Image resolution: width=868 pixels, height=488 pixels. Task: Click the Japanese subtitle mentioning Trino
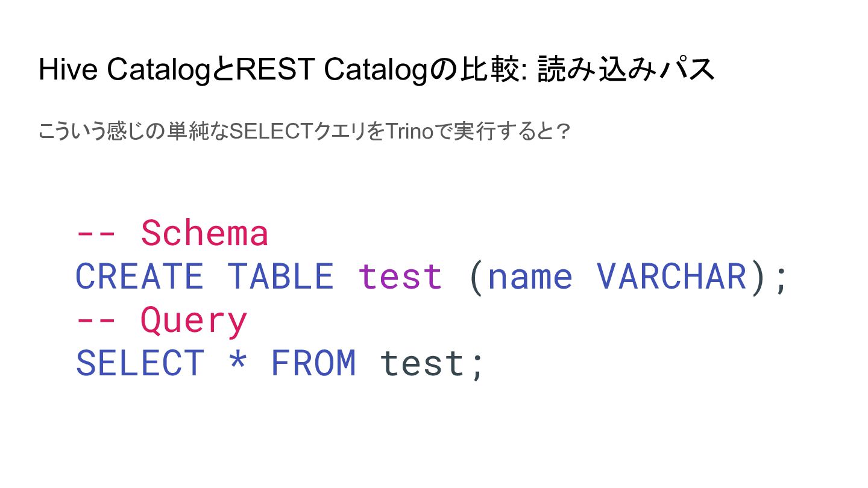point(304,131)
